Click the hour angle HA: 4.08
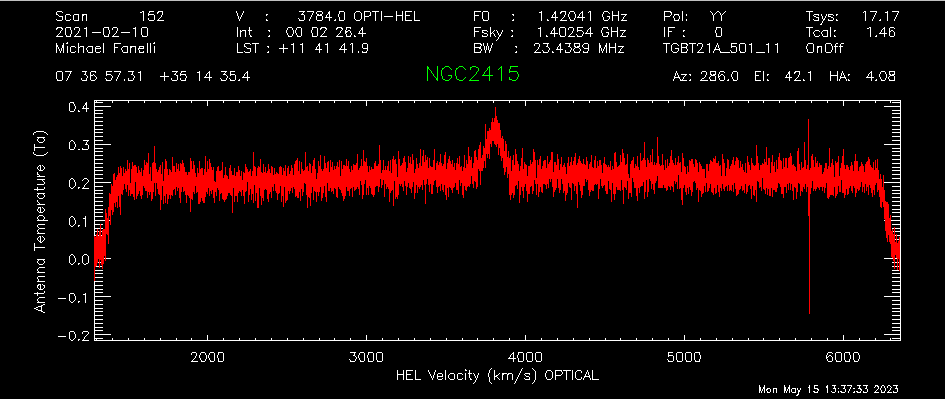This screenshot has height=399, width=945. [x=862, y=77]
